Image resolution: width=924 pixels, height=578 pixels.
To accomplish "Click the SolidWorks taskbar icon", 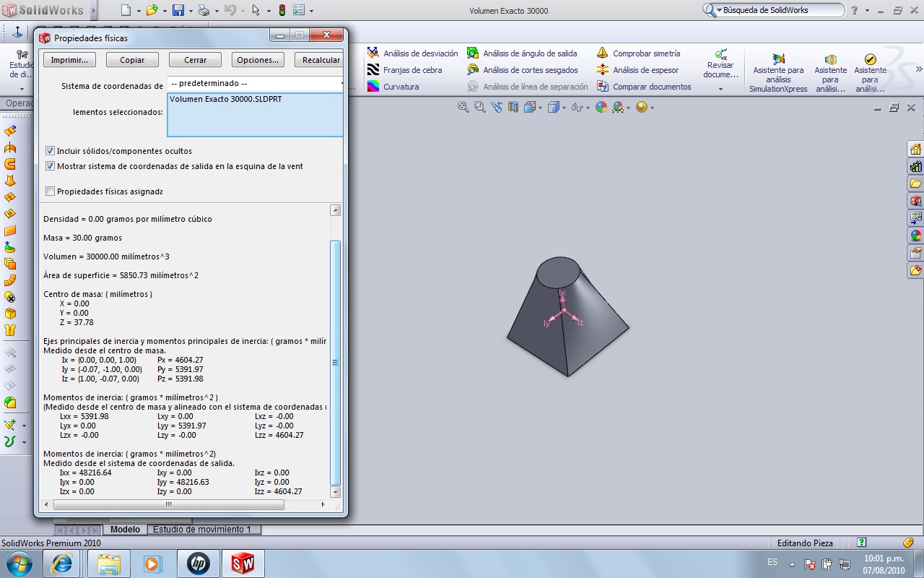I will pos(243,564).
